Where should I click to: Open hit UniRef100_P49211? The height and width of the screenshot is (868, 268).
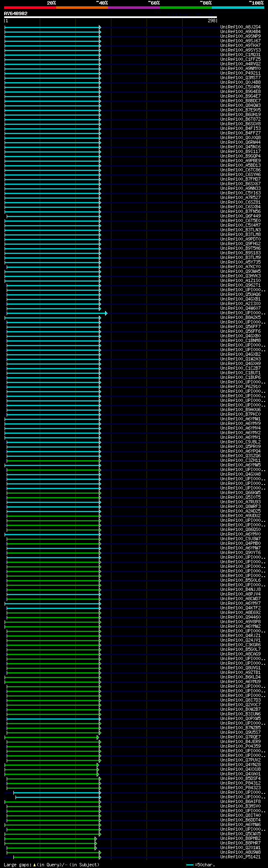click(240, 73)
